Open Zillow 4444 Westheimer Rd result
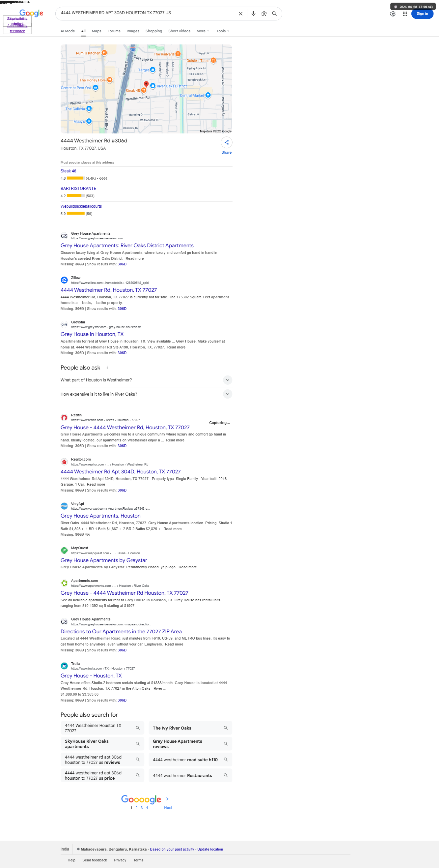The height and width of the screenshot is (868, 444). pyautogui.click(x=109, y=290)
